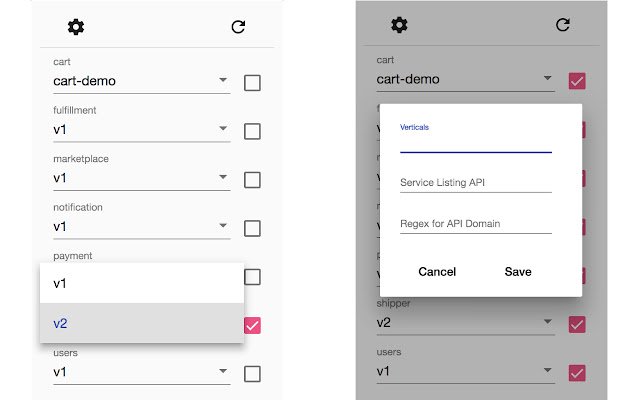Open settings gear in right panel
The image size is (640, 400).
pos(399,25)
